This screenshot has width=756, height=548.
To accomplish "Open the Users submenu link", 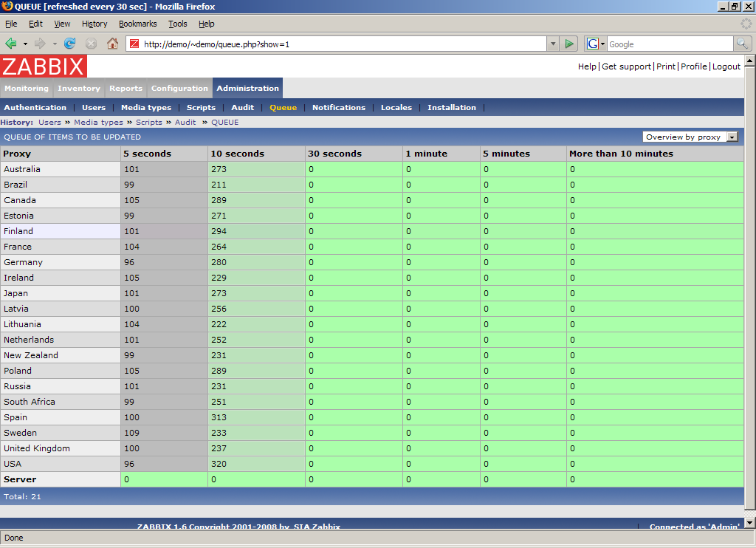I will pyautogui.click(x=94, y=108).
